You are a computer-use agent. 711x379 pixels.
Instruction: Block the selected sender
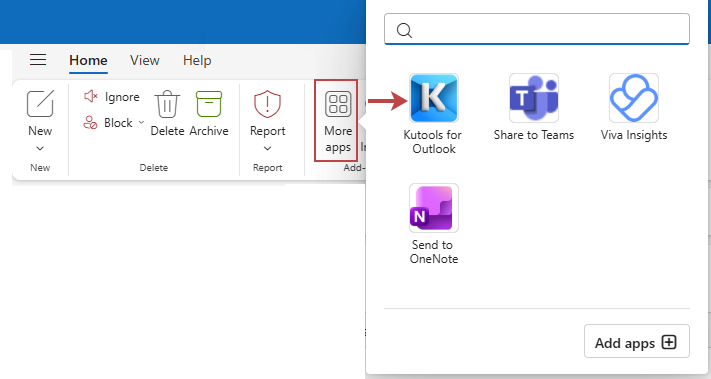coord(108,123)
